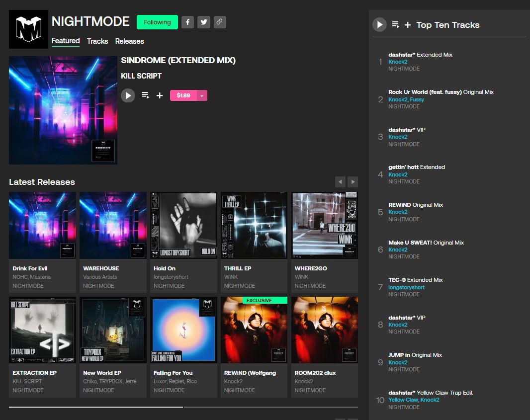Open Luxor, Repiet, Rico artist link
Screen dimensions: 530x420
point(176,382)
